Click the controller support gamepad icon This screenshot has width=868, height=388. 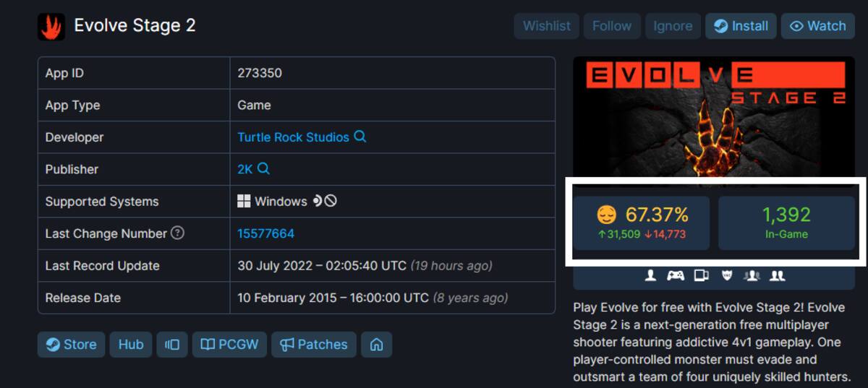tap(676, 275)
